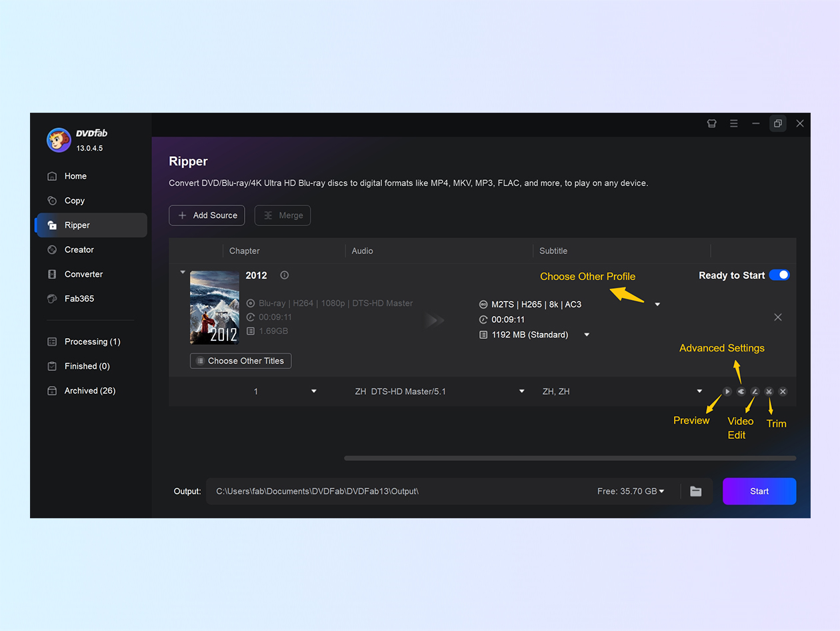Open Advanced Settings with the wrench icon
Image resolution: width=840 pixels, height=631 pixels.
tap(741, 392)
